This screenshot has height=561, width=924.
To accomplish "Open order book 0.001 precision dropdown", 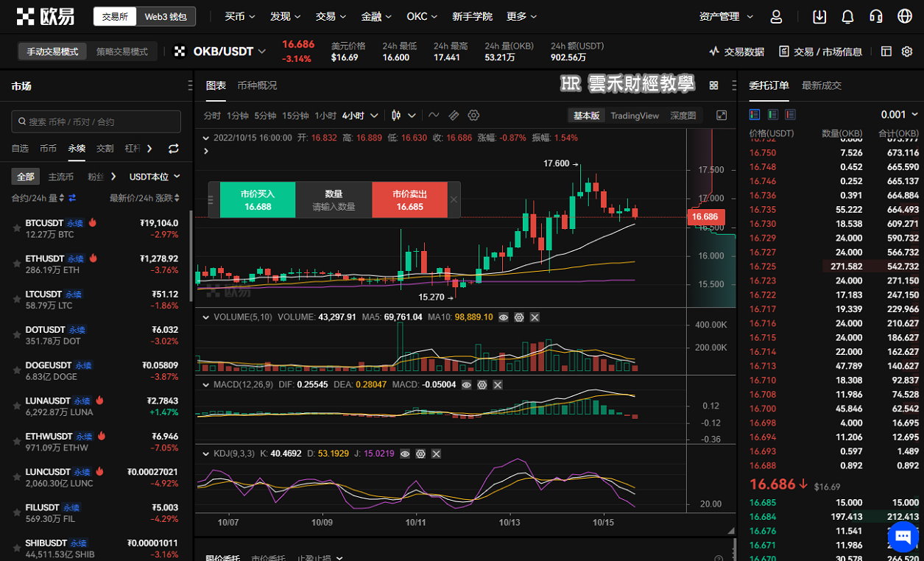I will [x=900, y=114].
